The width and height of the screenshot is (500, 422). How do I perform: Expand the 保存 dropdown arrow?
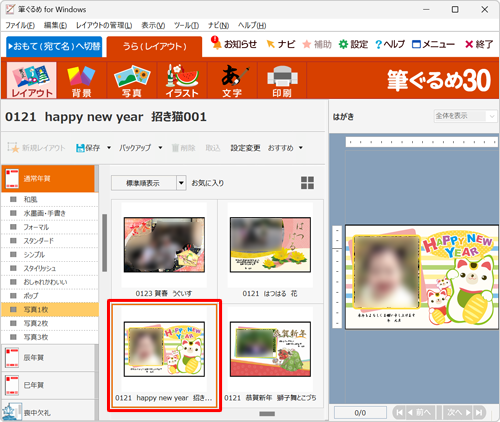coord(109,148)
